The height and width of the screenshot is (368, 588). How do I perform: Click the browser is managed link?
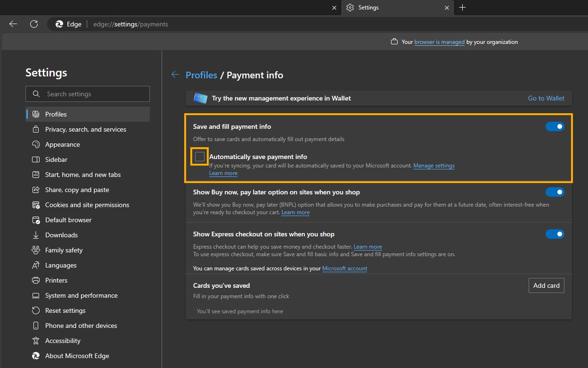pyautogui.click(x=440, y=42)
